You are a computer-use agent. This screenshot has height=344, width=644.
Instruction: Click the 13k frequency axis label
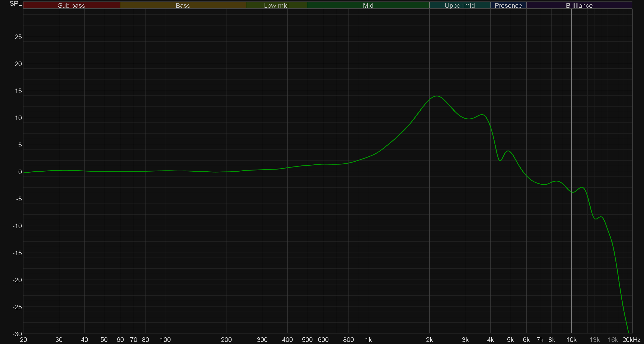click(x=595, y=340)
